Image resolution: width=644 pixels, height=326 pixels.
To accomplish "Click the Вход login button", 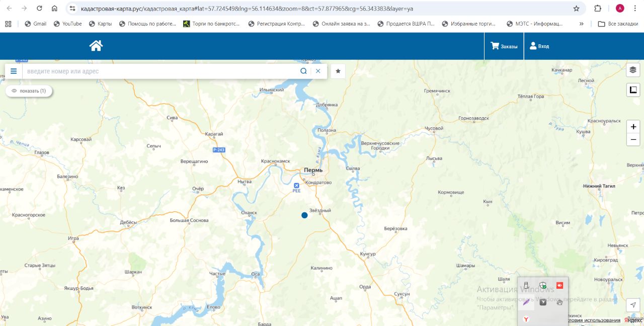I will (539, 46).
